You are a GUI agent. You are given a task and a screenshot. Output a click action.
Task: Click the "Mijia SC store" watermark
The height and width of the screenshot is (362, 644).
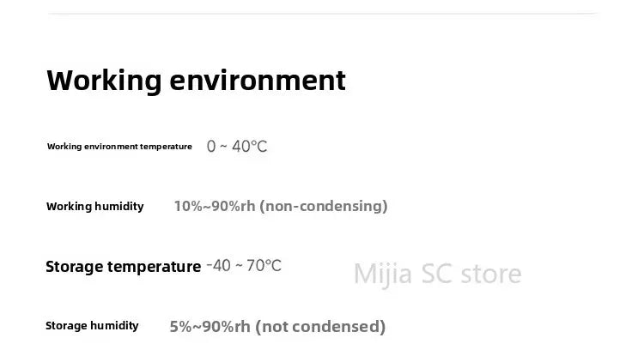pyautogui.click(x=437, y=274)
